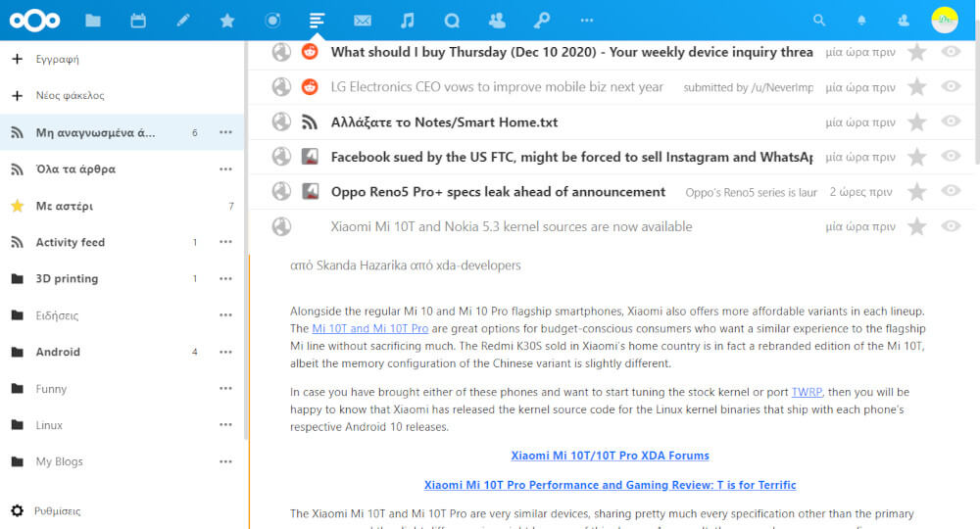Star the LG Electronics CEO article
The width and height of the screenshot is (980, 529).
917,87
